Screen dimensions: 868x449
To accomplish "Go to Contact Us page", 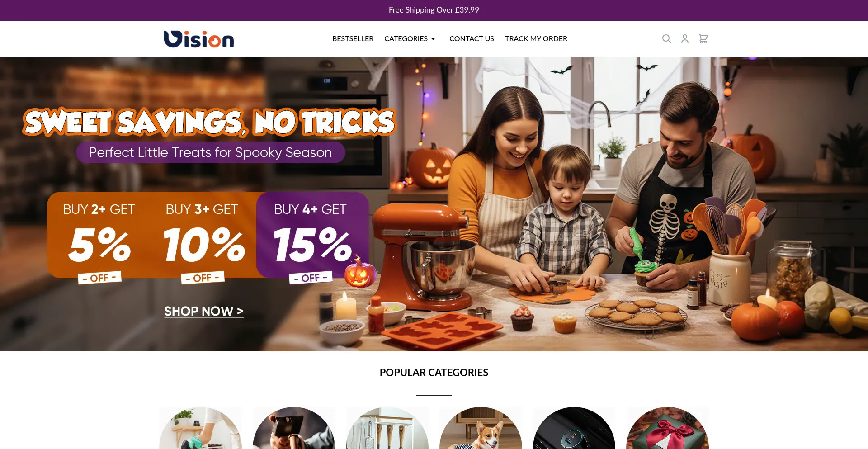I will coord(472,39).
